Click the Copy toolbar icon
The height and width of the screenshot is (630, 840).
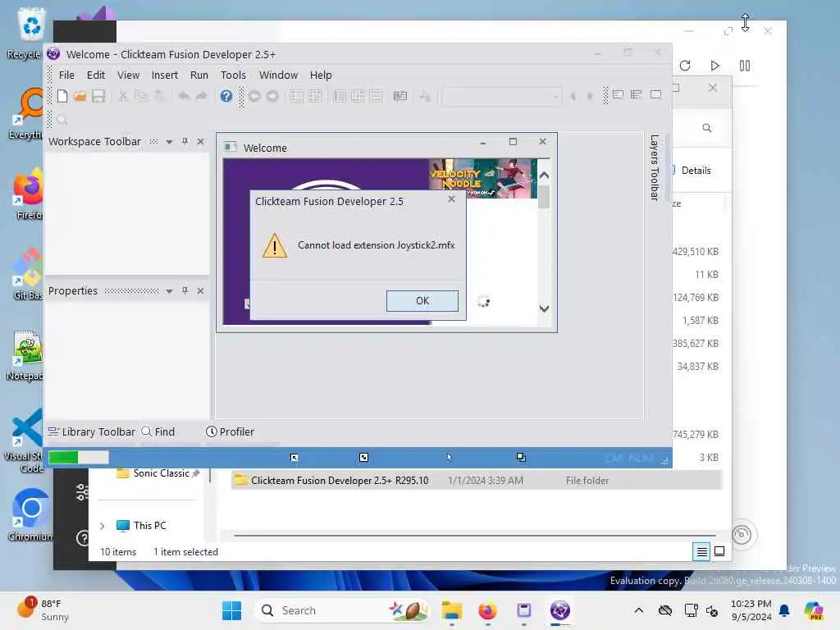pyautogui.click(x=140, y=96)
